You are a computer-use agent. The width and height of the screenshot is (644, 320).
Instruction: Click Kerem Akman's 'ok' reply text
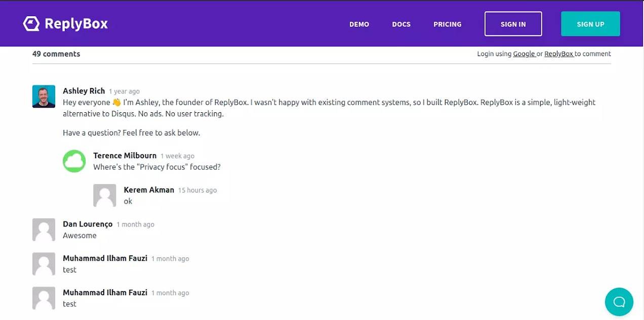[128, 201]
